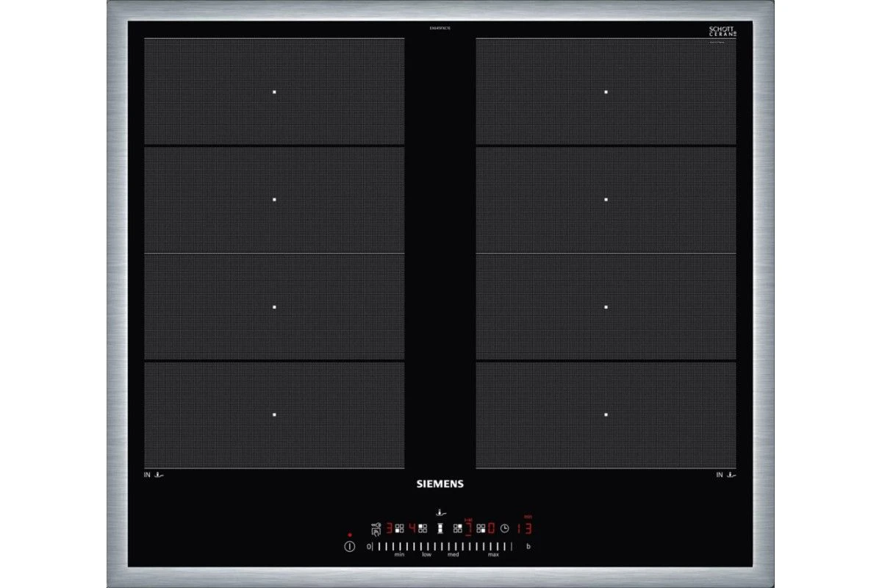Select the zone icon left of red 0
The image size is (882, 588).
481,528
